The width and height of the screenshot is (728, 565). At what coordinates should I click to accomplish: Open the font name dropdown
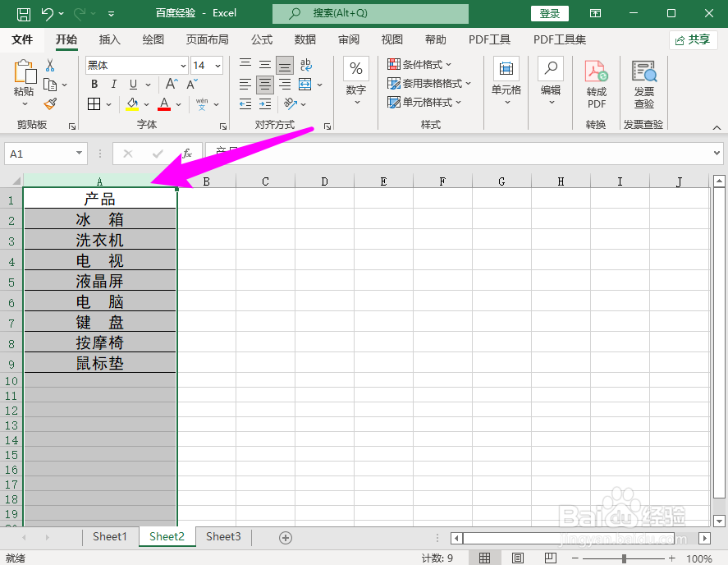(x=183, y=66)
